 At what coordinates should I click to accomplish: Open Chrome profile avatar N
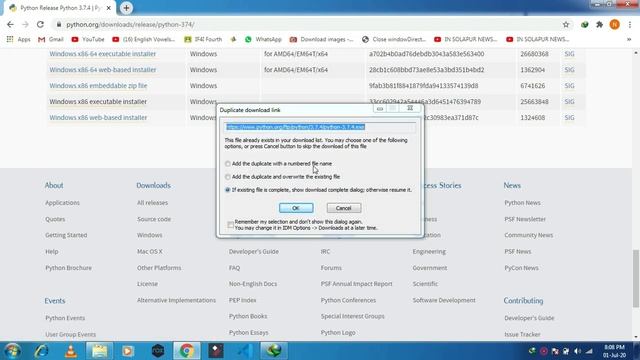(614, 24)
